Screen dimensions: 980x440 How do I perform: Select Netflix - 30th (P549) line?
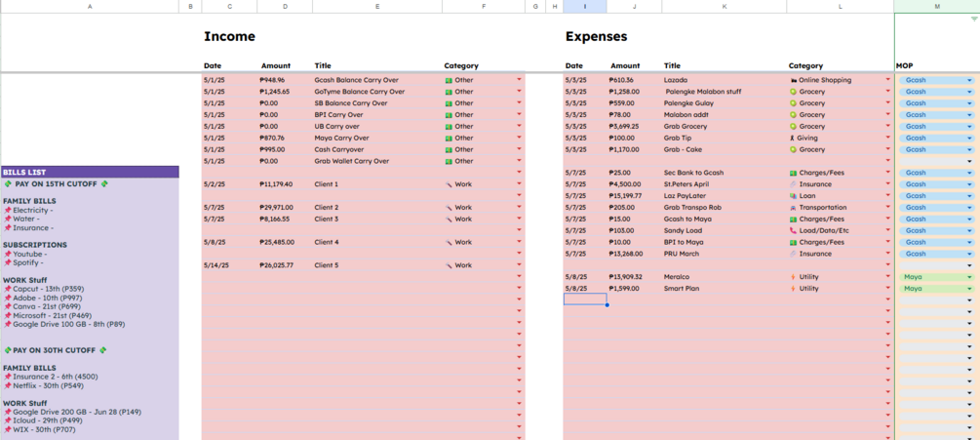pos(43,385)
